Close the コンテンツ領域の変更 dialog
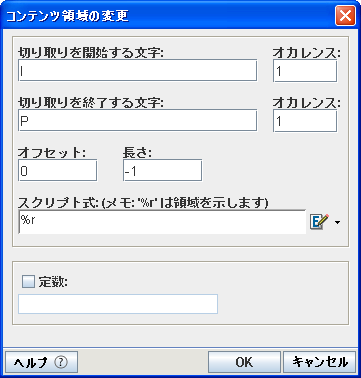Image resolution: width=361 pixels, height=378 pixels. click(345, 16)
